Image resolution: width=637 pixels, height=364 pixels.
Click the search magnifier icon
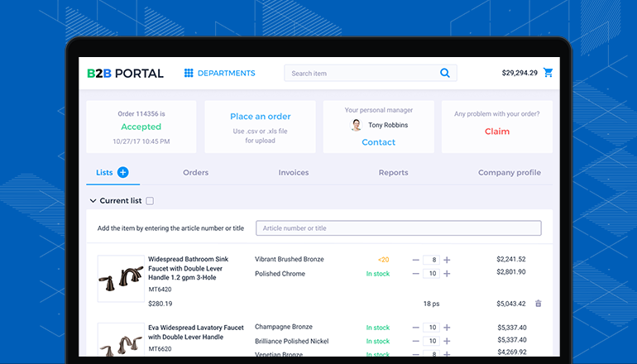point(445,73)
